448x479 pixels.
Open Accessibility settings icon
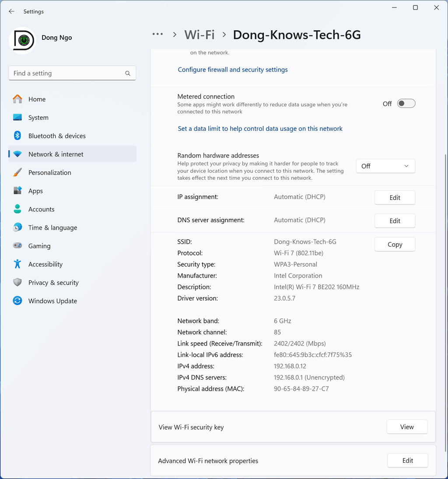click(x=17, y=264)
